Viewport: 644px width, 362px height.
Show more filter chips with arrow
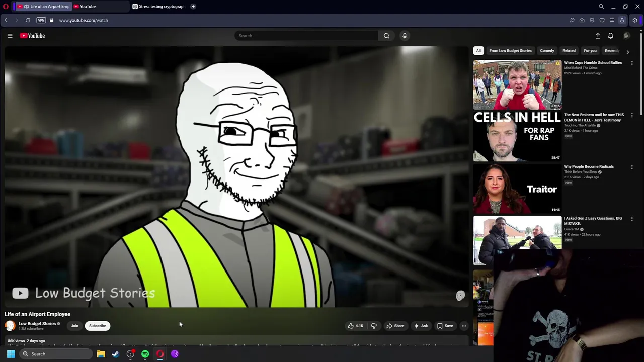click(627, 51)
